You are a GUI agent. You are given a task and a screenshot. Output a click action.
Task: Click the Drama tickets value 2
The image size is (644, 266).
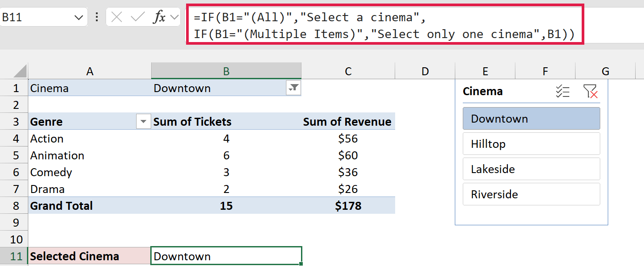point(226,189)
